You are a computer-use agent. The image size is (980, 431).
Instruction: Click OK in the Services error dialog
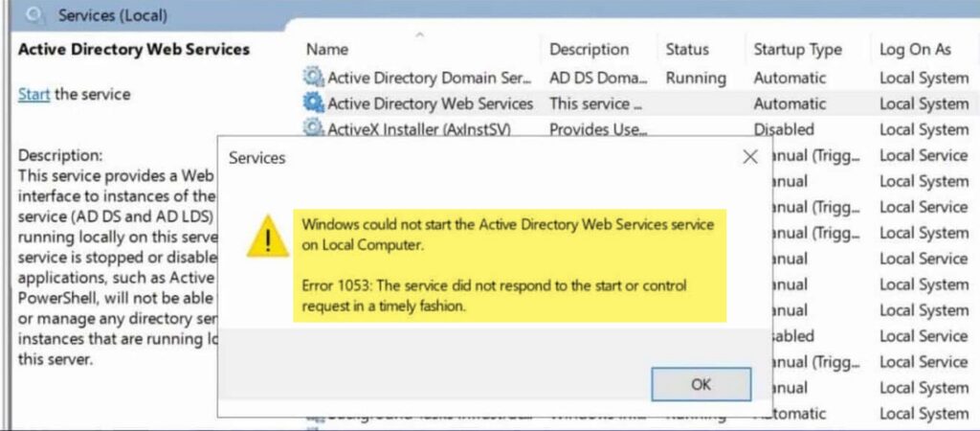tap(701, 384)
